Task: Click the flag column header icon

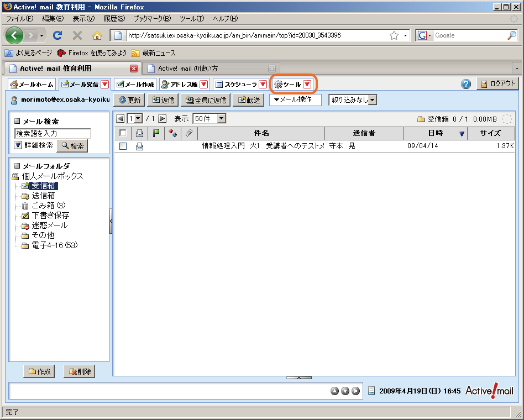Action: pos(156,133)
